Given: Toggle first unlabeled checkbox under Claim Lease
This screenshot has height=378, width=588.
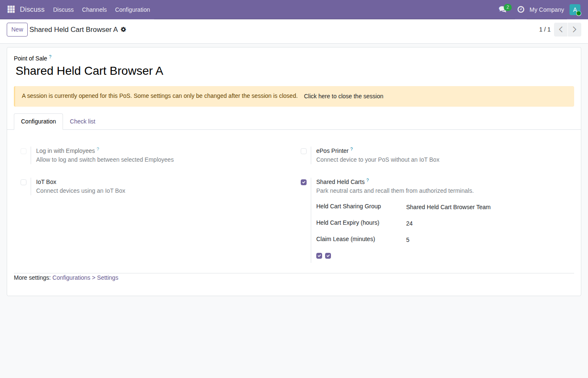Looking at the screenshot, I should [319, 256].
